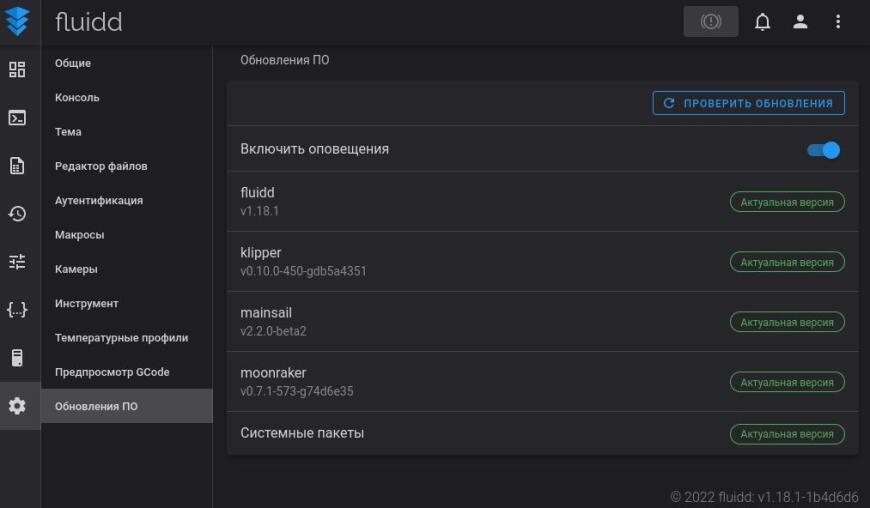Open the Console terminal icon in sidebar
Image resolution: width=870 pixels, height=508 pixels.
(17, 118)
